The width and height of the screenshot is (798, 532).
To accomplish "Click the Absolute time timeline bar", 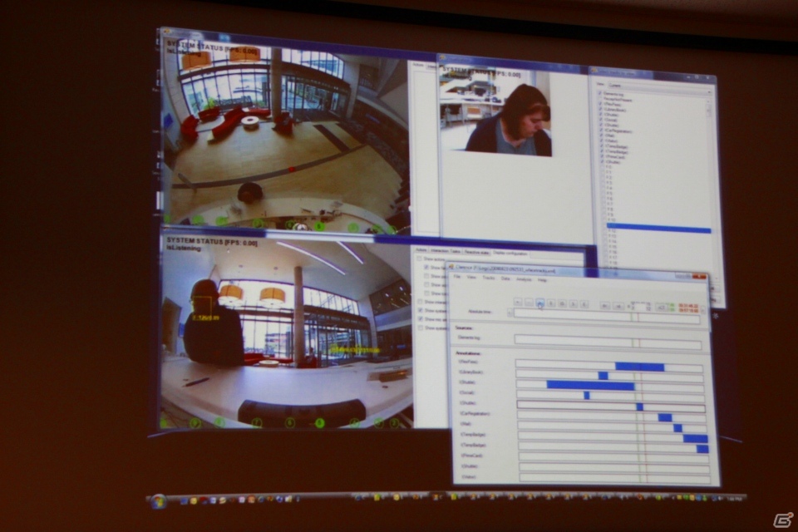I will 607,315.
